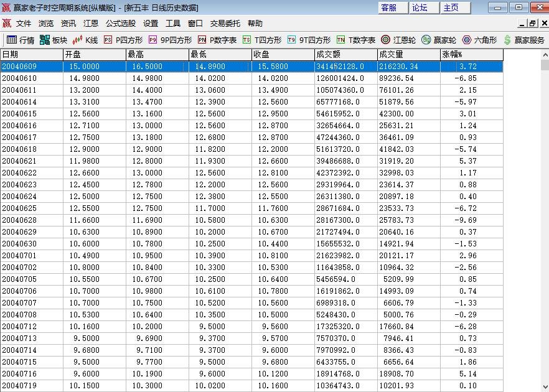The image size is (549, 392).
Task: Sort by the 成交量 column header
Action: (x=409, y=55)
